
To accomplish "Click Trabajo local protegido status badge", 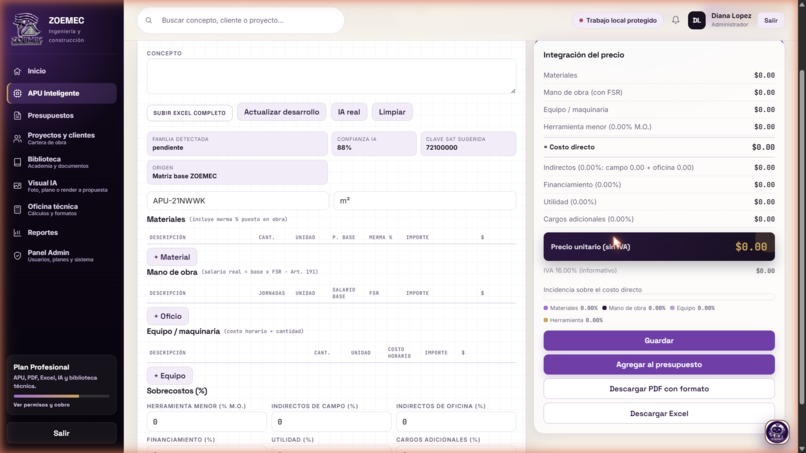I will (x=617, y=21).
